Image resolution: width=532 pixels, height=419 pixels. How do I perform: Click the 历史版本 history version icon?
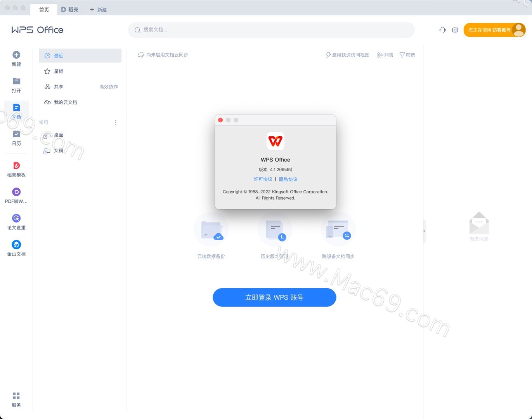pos(275,229)
